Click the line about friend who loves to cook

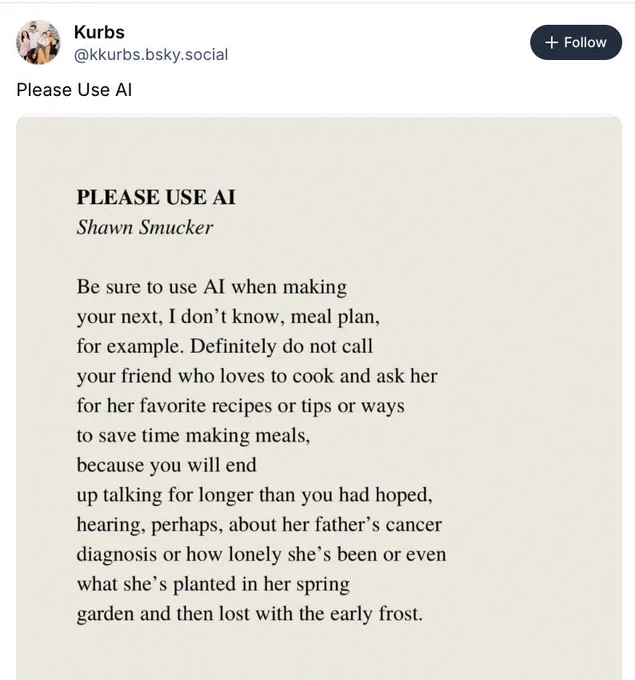[257, 376]
